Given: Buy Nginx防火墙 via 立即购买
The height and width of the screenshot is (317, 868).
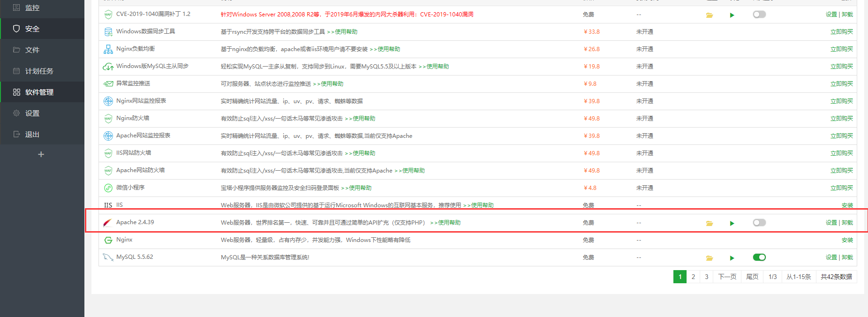Looking at the screenshot, I should 842,119.
